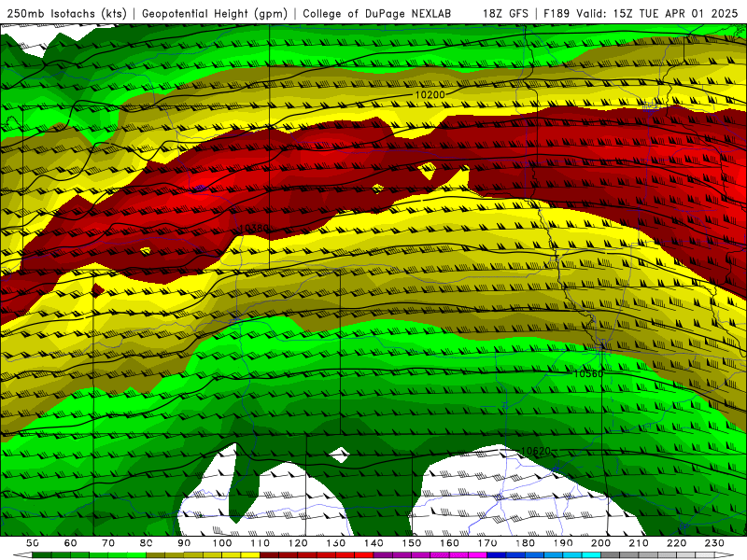Click the 80 value on the legend scale
The height and width of the screenshot is (560, 747).
[x=147, y=543]
